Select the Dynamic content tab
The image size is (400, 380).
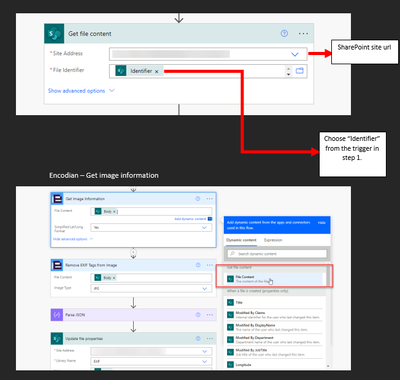click(241, 240)
